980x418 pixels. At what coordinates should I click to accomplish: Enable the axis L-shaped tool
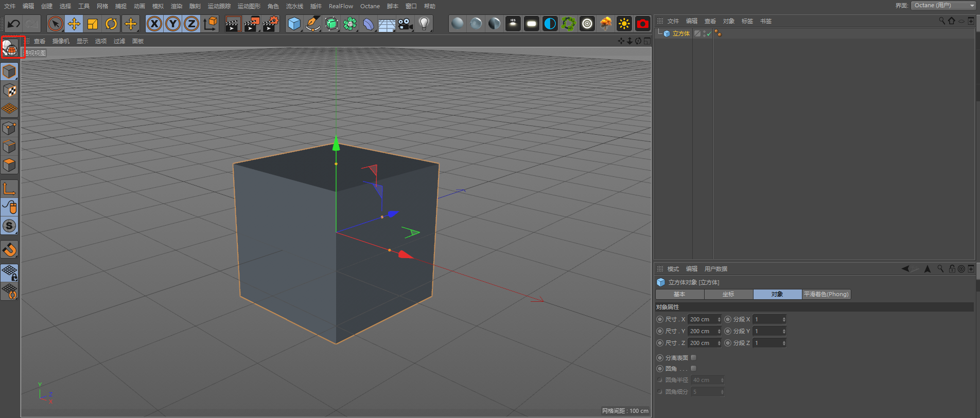point(10,189)
